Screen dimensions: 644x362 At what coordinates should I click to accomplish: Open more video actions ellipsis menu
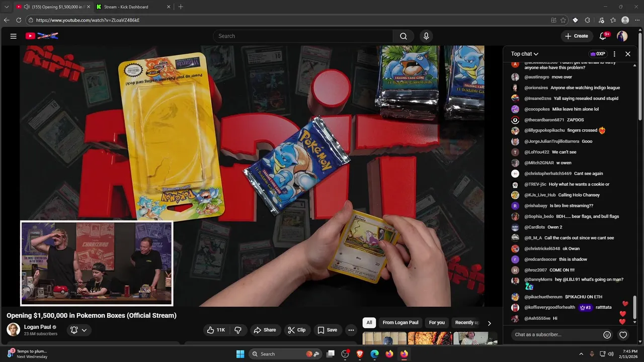(x=351, y=330)
